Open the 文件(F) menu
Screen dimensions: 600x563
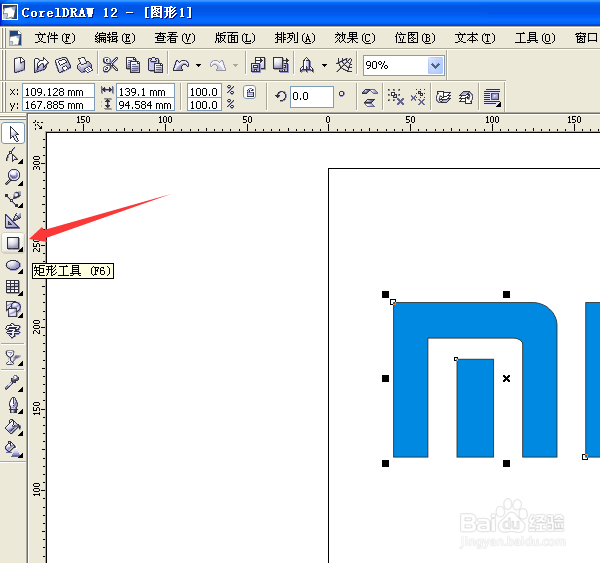click(x=55, y=38)
